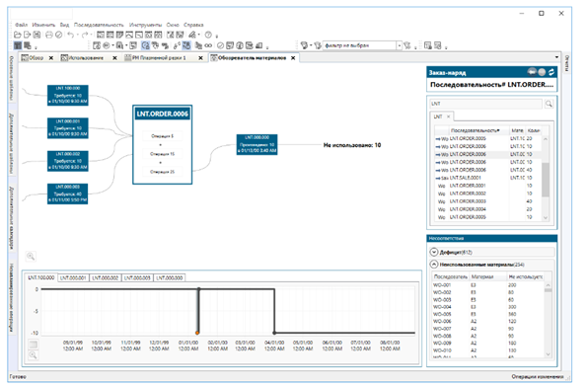Toggle the highlighted magnifier-sheet toolbar button
588x387 pixels.
pos(145,45)
